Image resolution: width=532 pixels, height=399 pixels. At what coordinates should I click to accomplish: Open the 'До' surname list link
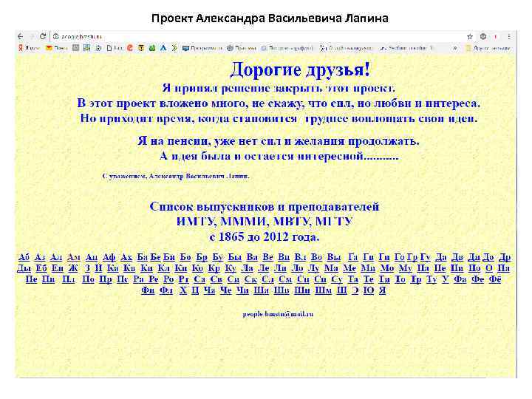488,258
